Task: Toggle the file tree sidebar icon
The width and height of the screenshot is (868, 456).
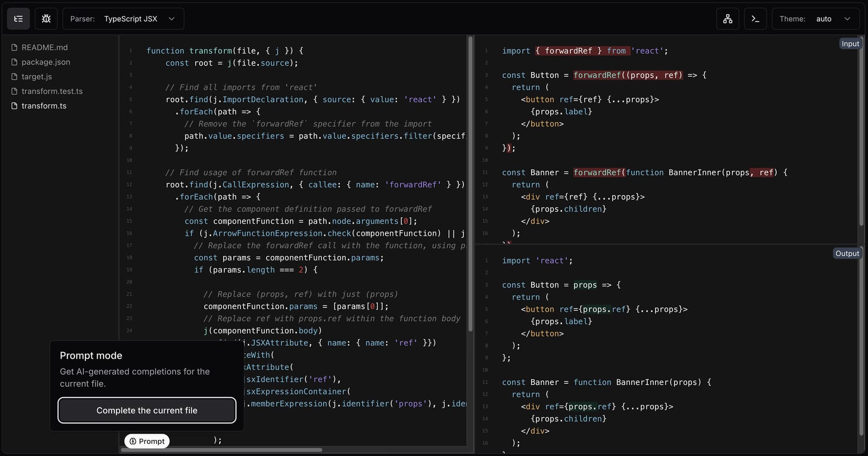Action: pyautogui.click(x=18, y=19)
